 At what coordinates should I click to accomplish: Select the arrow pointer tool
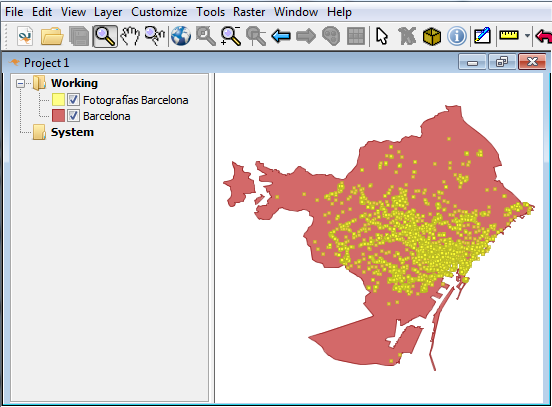(x=382, y=36)
